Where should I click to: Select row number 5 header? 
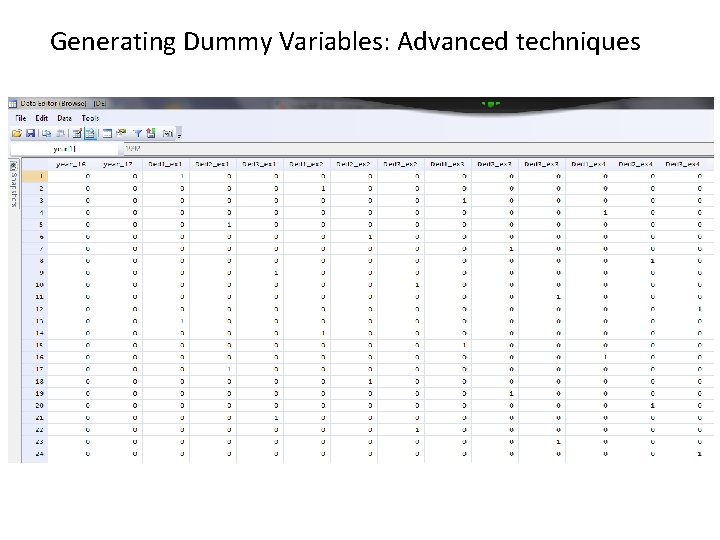pos(35,225)
